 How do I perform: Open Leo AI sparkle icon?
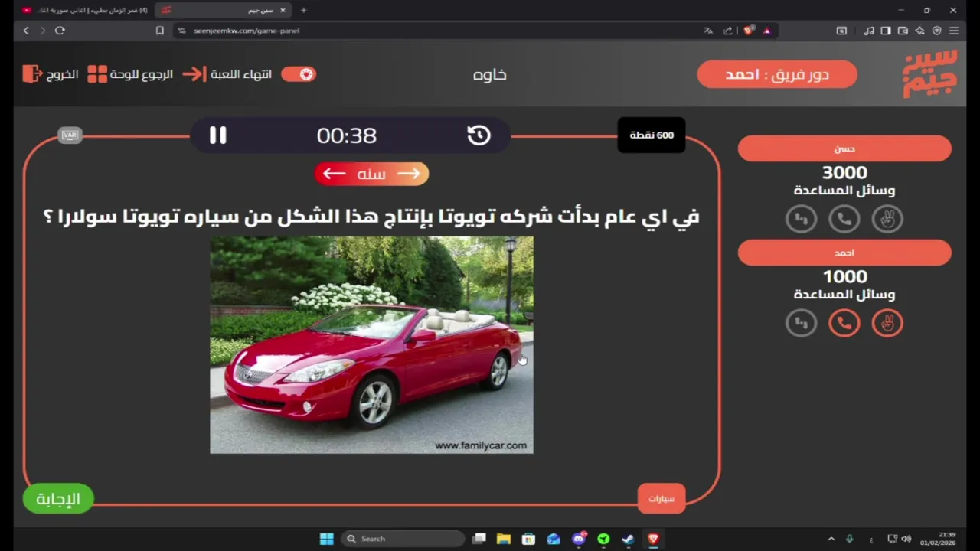pyautogui.click(x=920, y=31)
